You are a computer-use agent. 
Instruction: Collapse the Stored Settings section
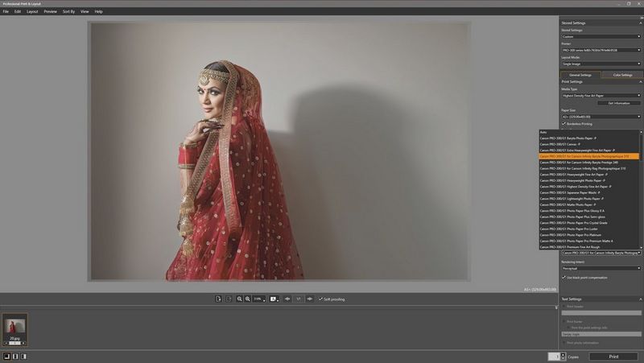pos(640,23)
